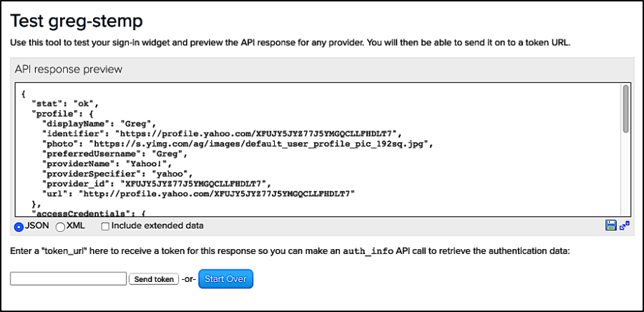The width and height of the screenshot is (644, 312).
Task: Enable the Include extended data checkbox
Action: [105, 226]
